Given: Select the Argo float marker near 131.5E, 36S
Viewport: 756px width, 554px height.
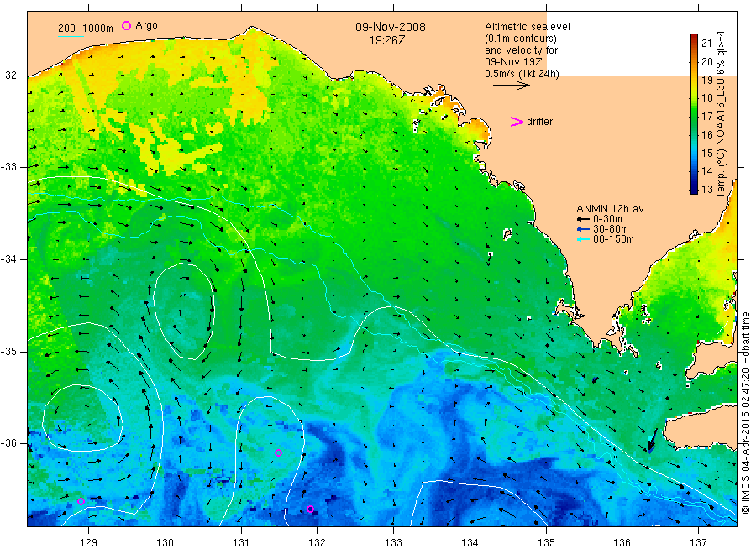Looking at the screenshot, I should [278, 452].
